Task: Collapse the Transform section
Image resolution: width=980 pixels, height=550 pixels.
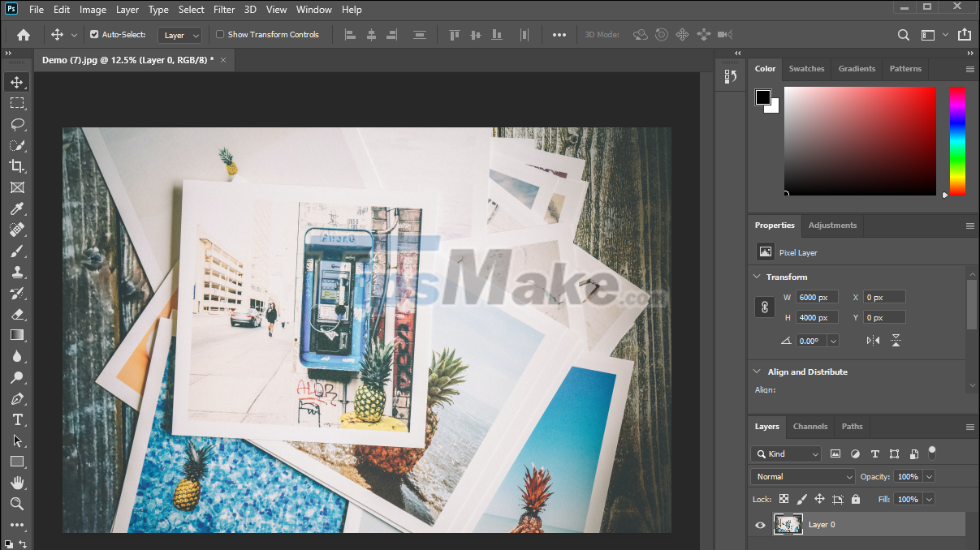Action: pos(758,277)
